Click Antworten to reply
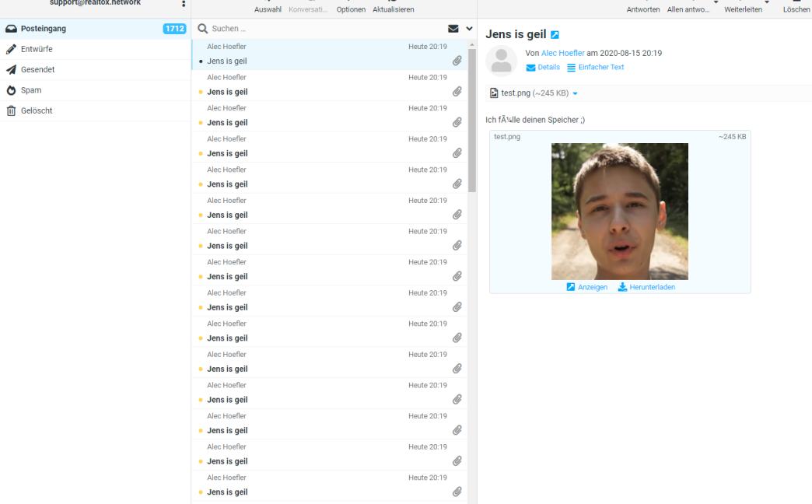This screenshot has width=812, height=504. click(x=642, y=9)
